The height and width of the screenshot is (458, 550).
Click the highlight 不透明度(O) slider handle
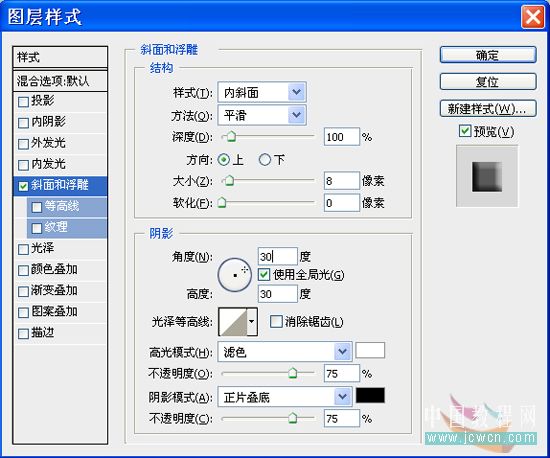pos(293,373)
